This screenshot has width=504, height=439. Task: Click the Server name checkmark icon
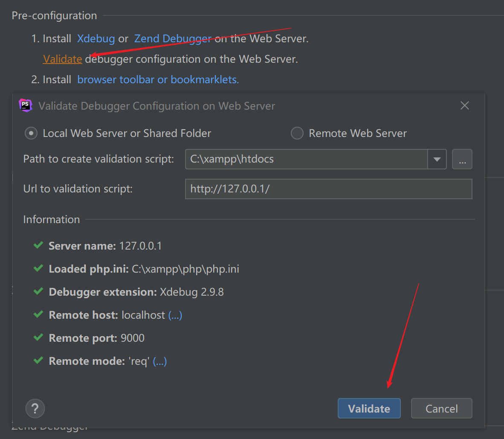coord(38,245)
